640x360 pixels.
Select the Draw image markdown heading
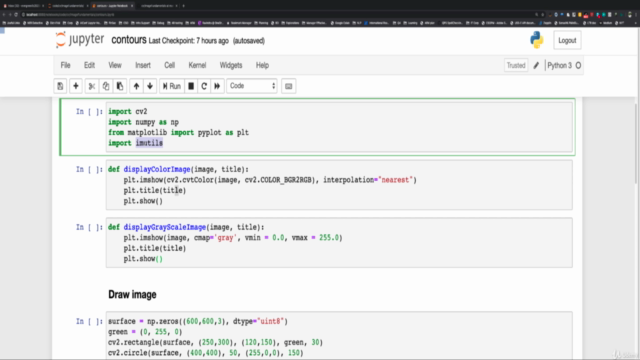(132, 294)
